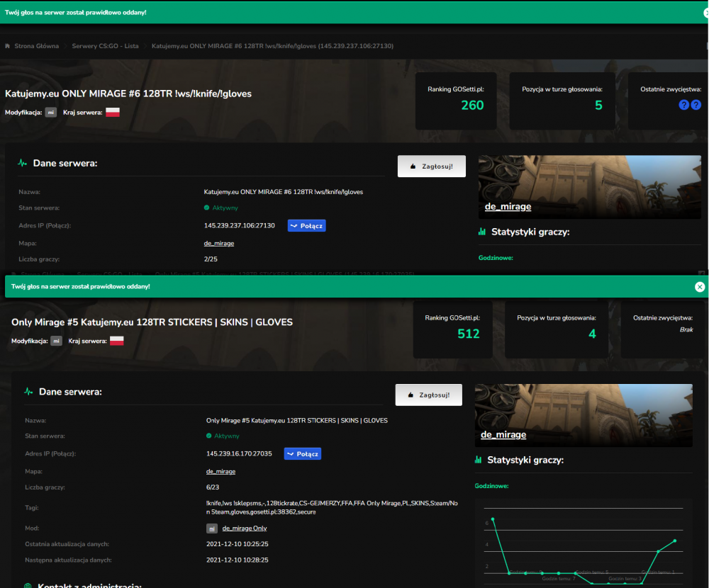Image resolution: width=709 pixels, height=588 pixels.
Task: Click the ranking value 512
Action: click(469, 334)
